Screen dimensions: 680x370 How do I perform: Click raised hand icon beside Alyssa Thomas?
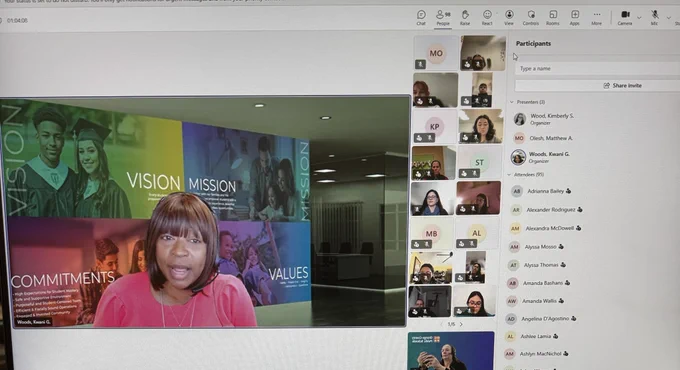563,265
